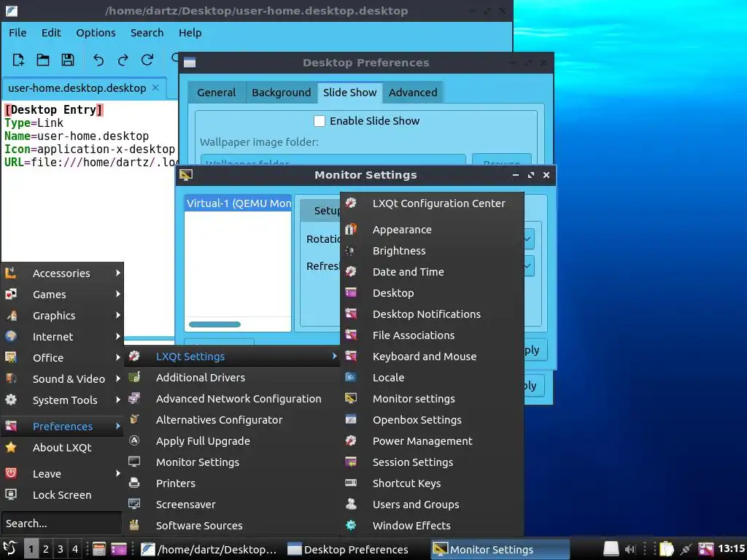Screen dimensions: 747x560
Task: Click the Undo arrow icon in editor toolbar
Action: click(98, 60)
